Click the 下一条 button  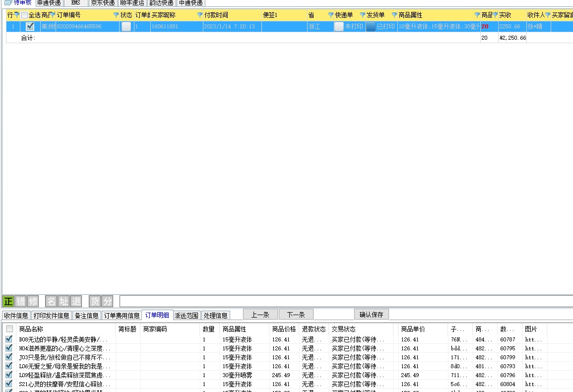tap(296, 315)
